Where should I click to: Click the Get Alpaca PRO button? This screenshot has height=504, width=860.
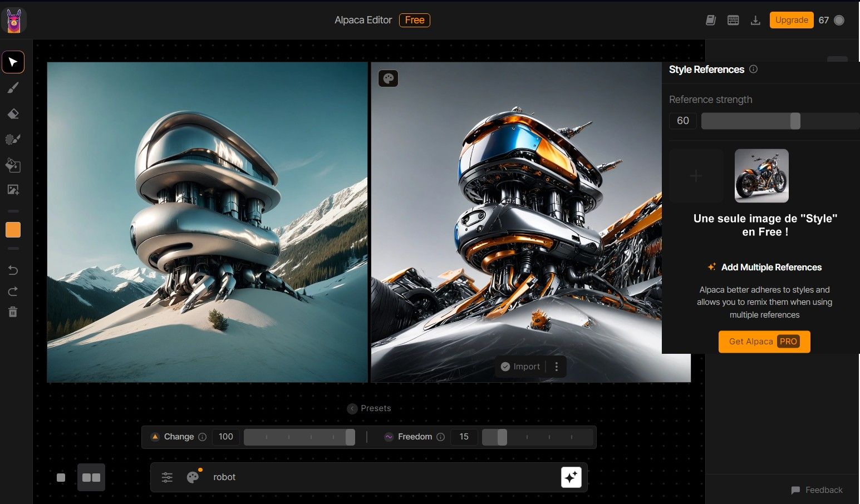tap(764, 342)
